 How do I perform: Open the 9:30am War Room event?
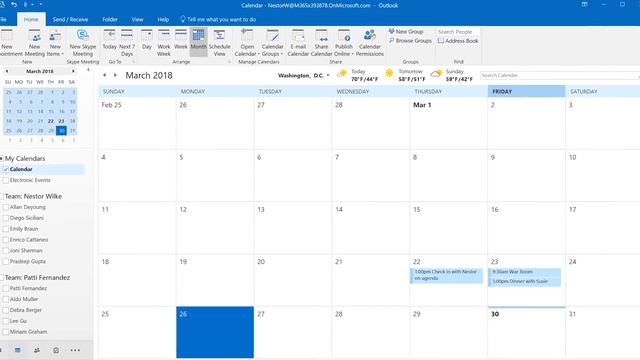tap(524, 272)
